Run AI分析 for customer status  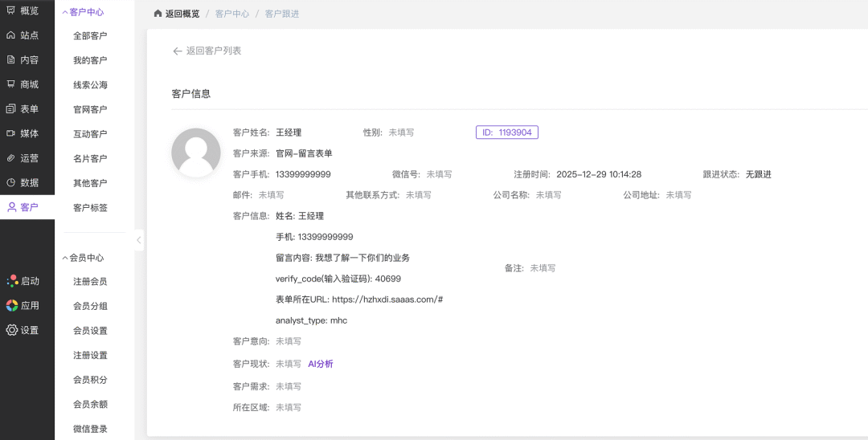tap(320, 364)
